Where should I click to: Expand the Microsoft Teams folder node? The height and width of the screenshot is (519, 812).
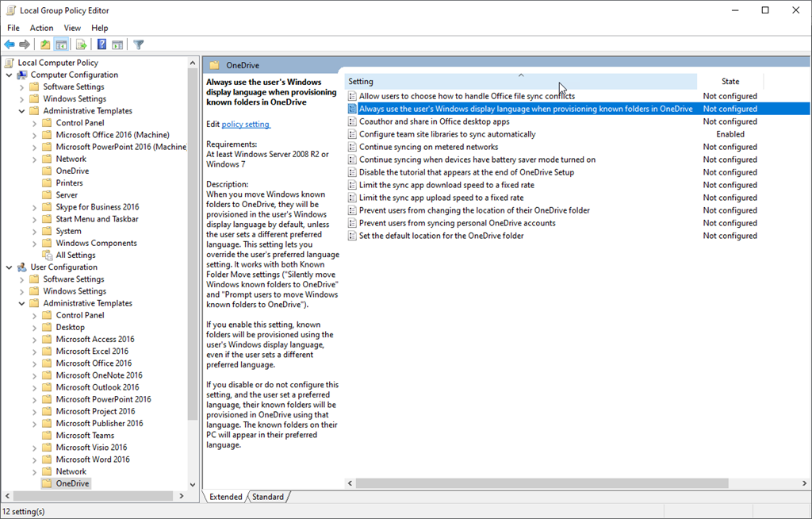34,435
